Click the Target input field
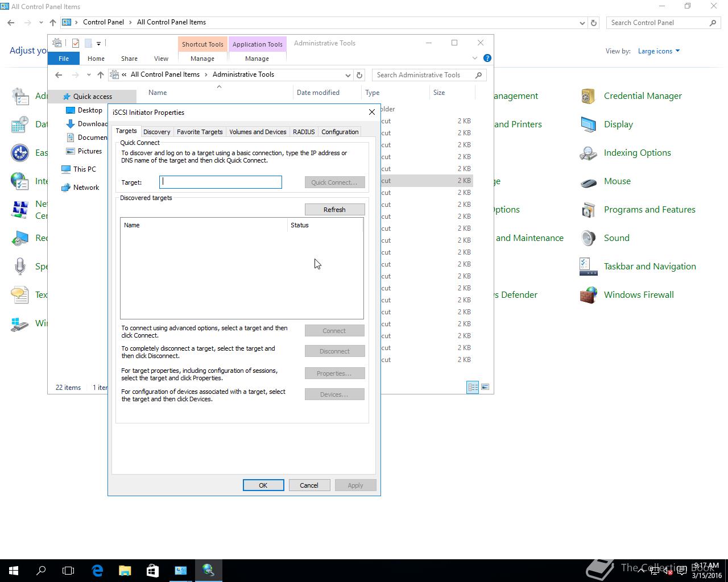 click(x=221, y=182)
